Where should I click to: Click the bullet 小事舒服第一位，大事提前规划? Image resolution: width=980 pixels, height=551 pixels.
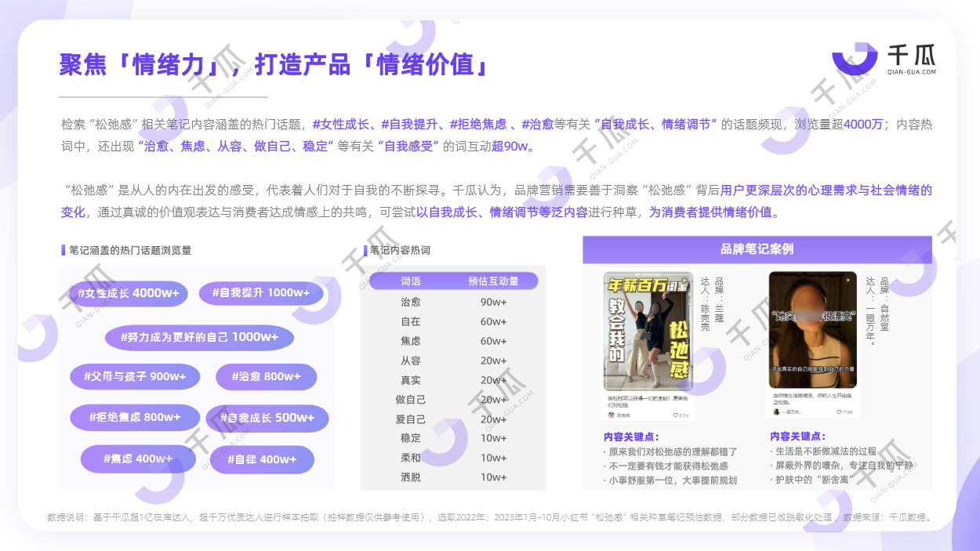coord(670,480)
